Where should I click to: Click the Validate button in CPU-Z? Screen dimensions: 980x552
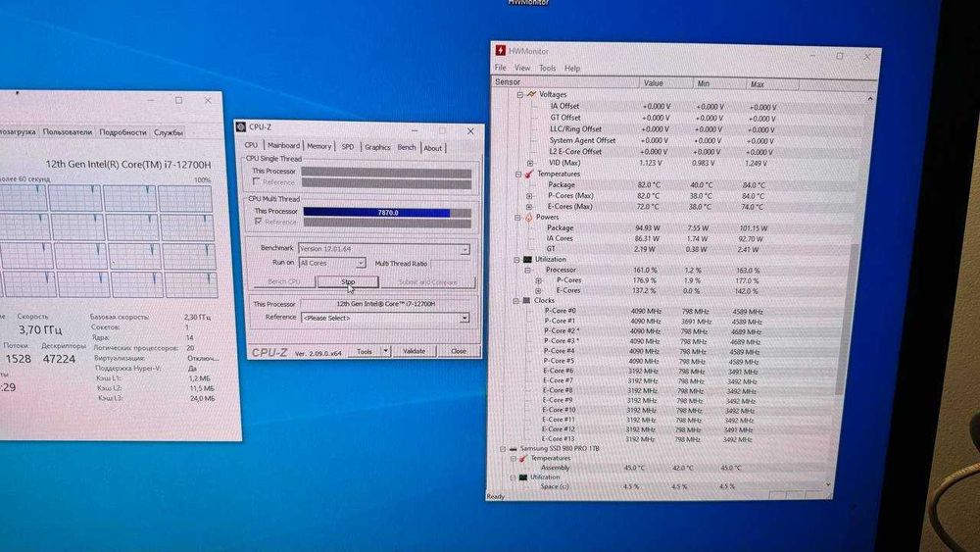click(x=414, y=351)
